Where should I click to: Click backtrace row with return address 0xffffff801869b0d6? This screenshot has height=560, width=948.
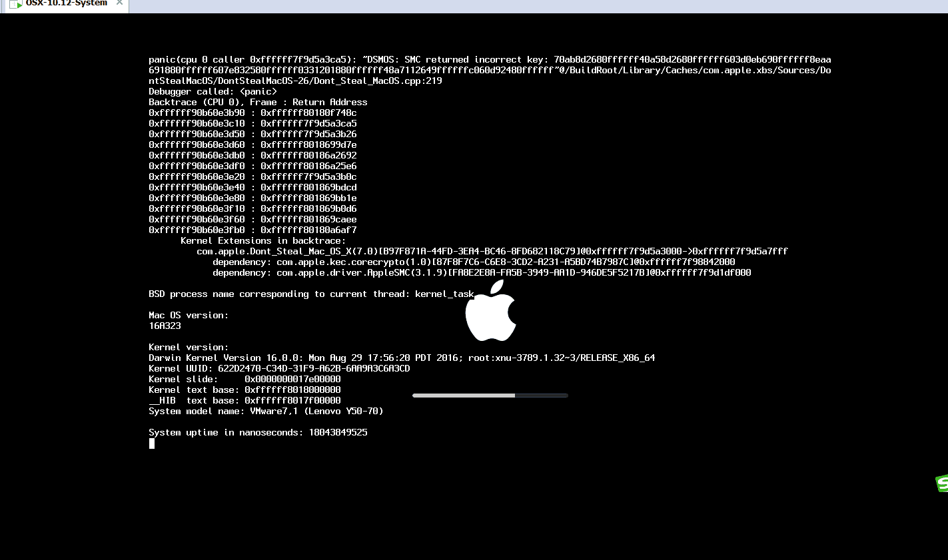(252, 208)
